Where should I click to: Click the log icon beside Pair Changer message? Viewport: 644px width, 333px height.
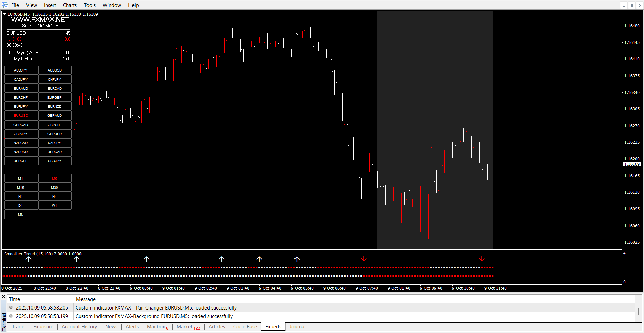point(11,307)
